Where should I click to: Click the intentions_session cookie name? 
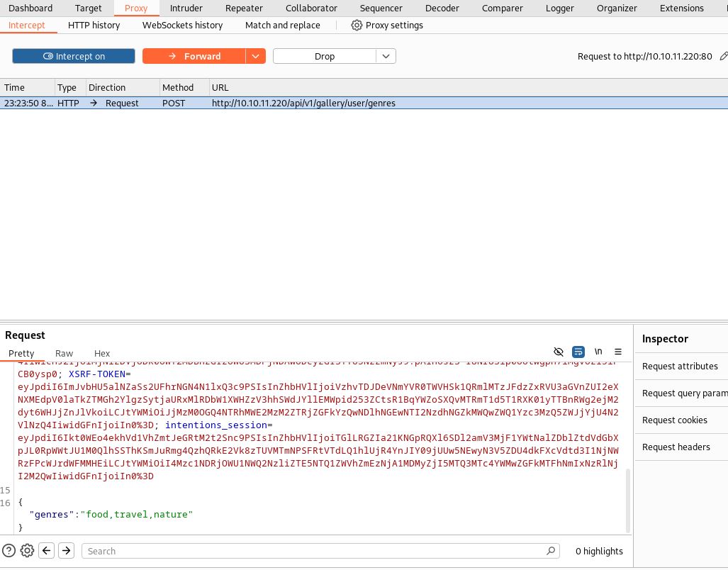(216, 425)
